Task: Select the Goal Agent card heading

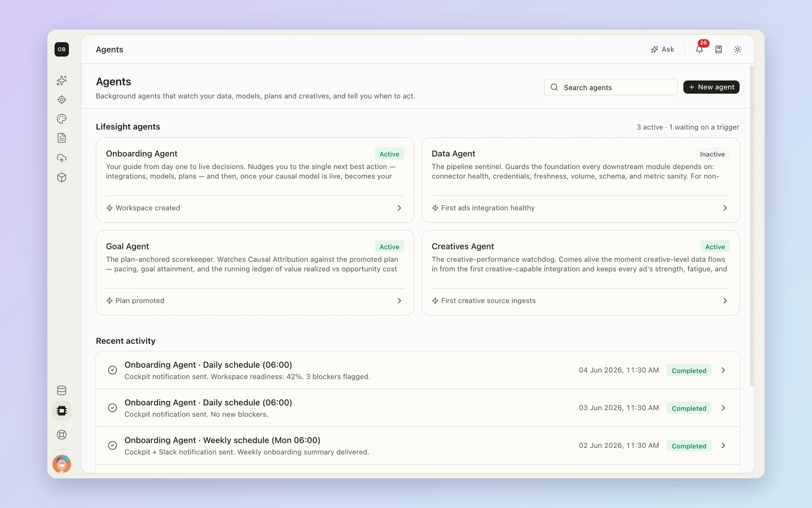Action: 127,246
